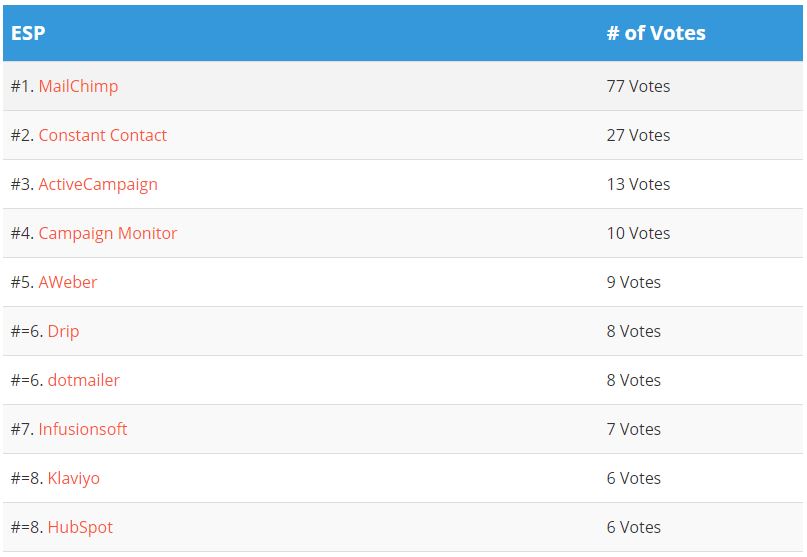Follow the Campaign Monitor link

coord(108,233)
